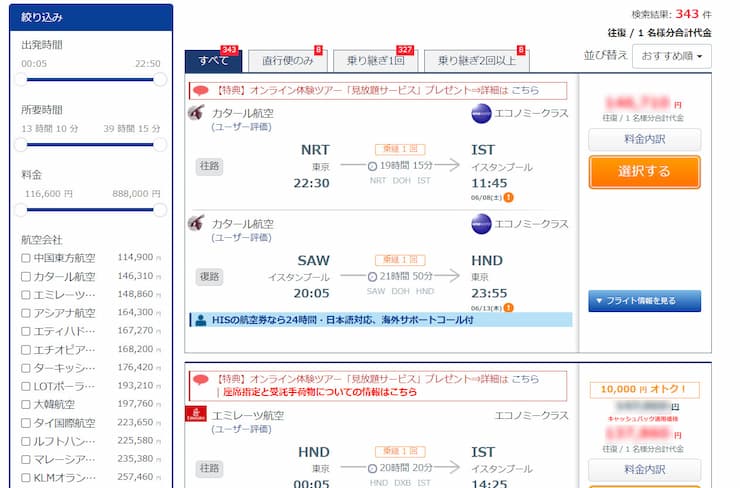
Task: Open 座席指定と受託手荷物についての情報はこちら link
Action: point(320,392)
